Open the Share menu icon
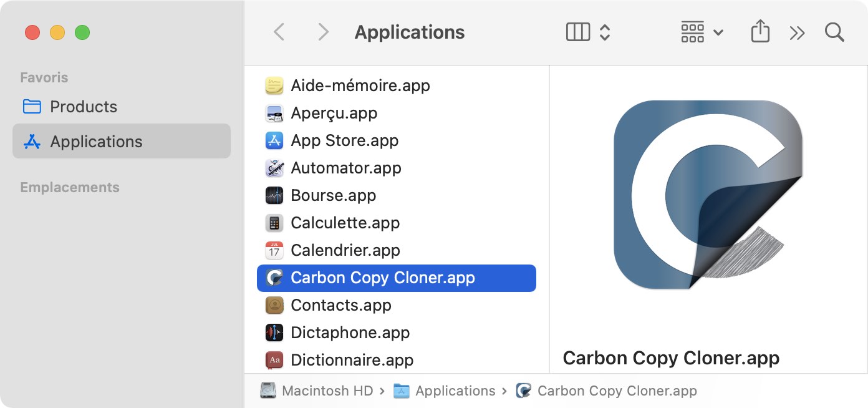 [760, 32]
